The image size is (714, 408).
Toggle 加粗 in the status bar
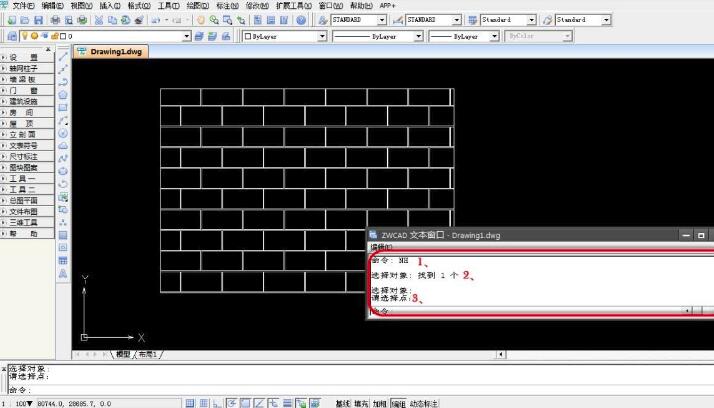[379, 403]
